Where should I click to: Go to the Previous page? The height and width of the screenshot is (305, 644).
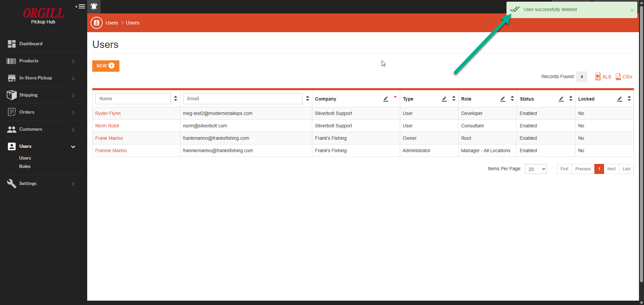(x=583, y=169)
